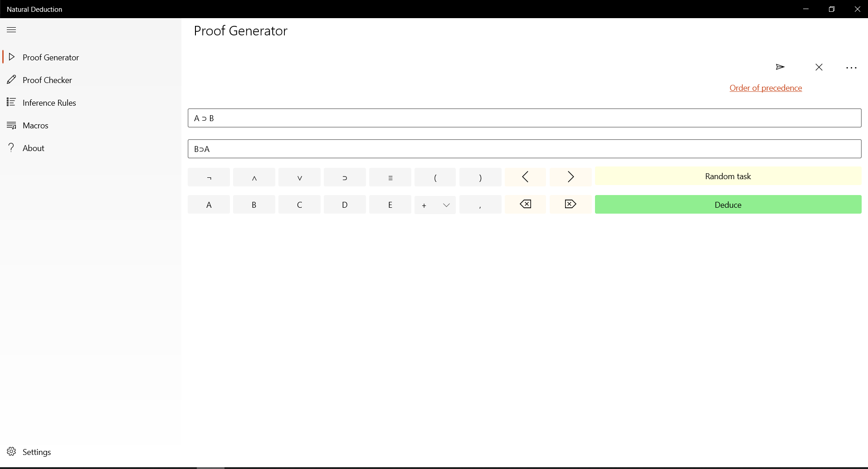This screenshot has width=868, height=469.
Task: Click the premises field containing A ⊃ B
Action: pos(524,118)
